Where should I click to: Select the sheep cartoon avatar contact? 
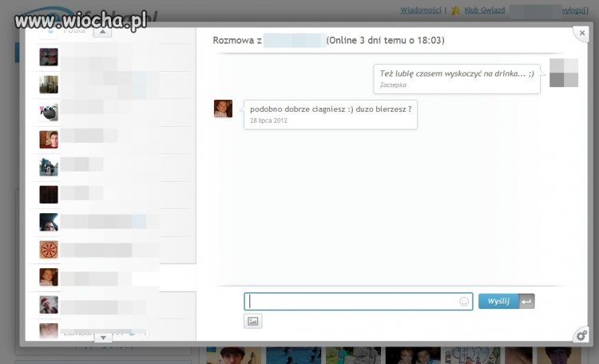coord(49,112)
